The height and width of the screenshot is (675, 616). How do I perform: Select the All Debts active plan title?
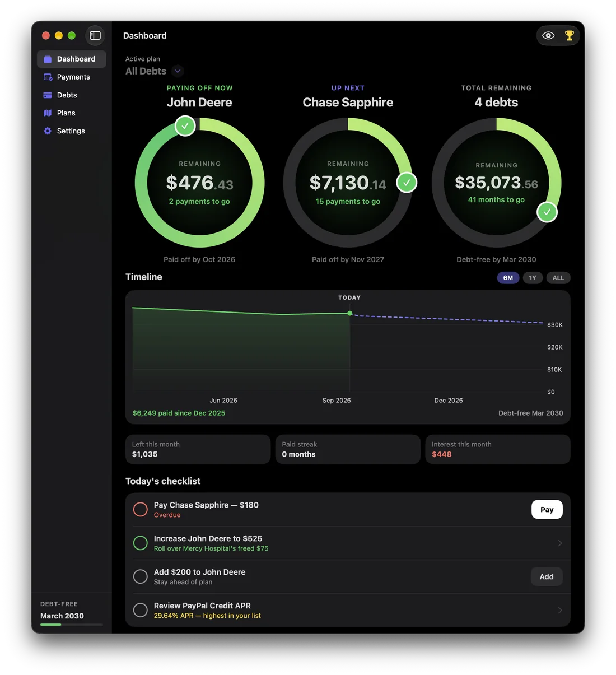click(x=146, y=71)
